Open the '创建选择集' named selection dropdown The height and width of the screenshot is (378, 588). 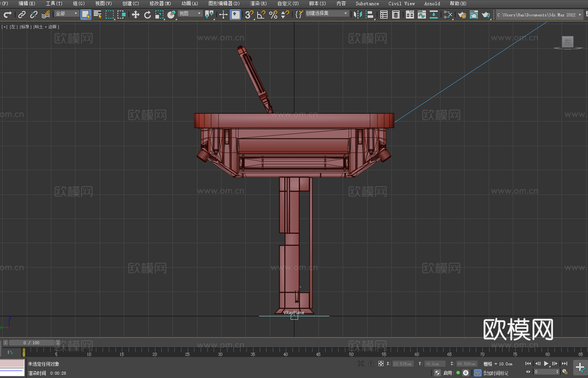327,13
